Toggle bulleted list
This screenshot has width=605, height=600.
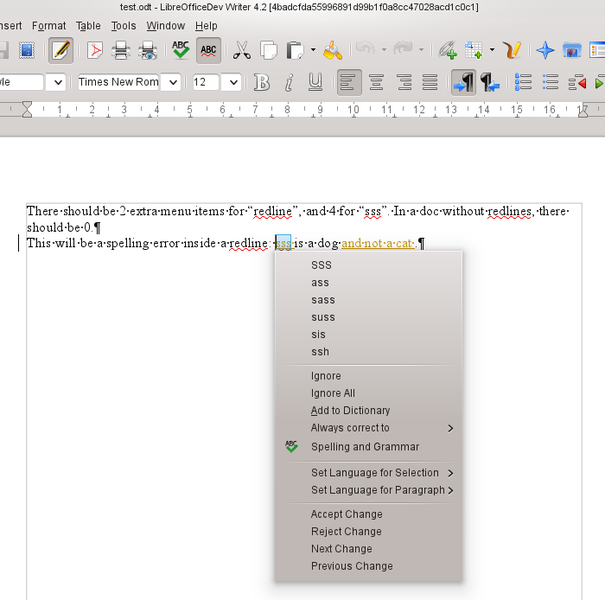coord(550,82)
